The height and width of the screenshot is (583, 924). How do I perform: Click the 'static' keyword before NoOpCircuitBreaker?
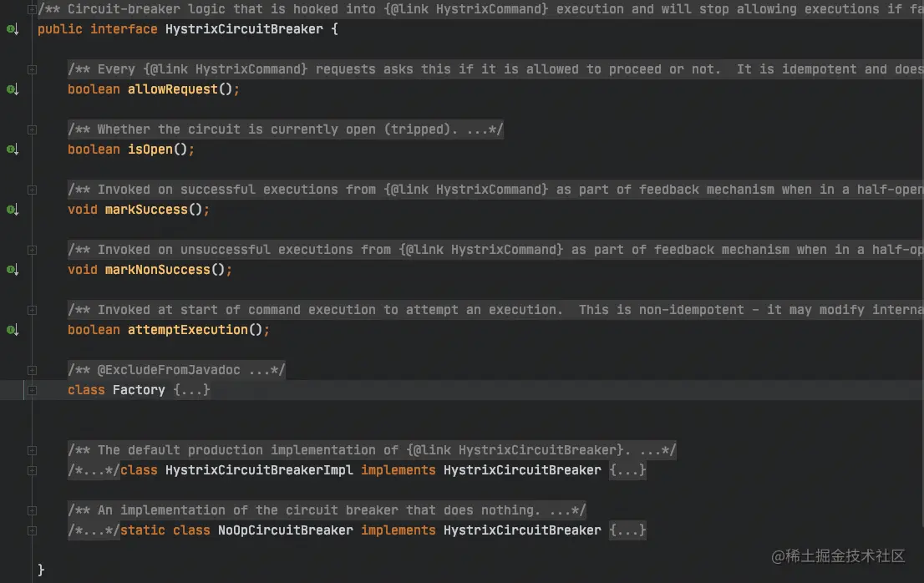coord(143,530)
